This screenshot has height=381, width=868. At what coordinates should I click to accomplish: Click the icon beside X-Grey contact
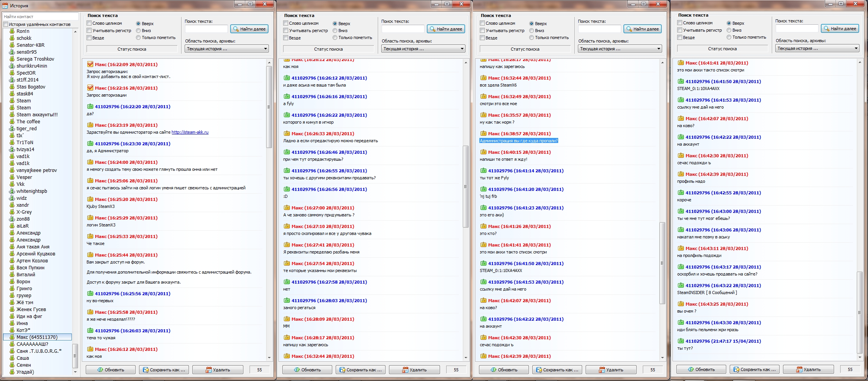[12, 212]
